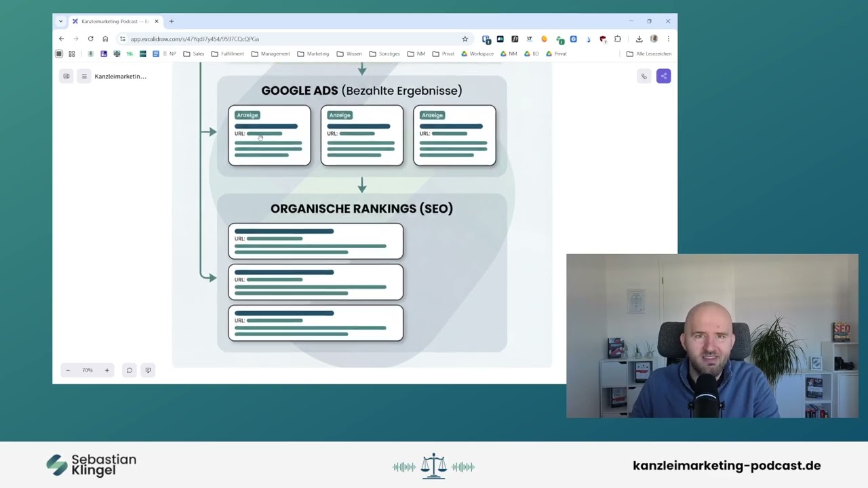Bookmark this page with the star
Screen dimensions: 868x488
(x=465, y=39)
